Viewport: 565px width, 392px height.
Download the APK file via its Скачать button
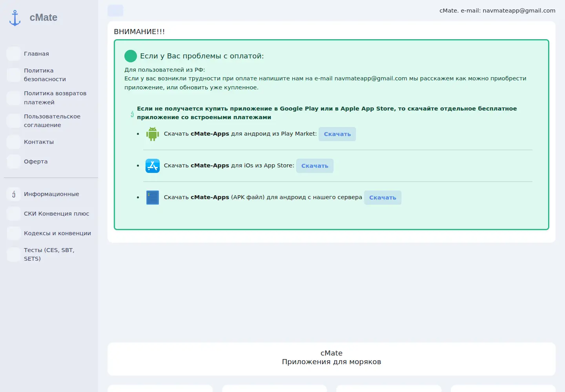tap(383, 198)
